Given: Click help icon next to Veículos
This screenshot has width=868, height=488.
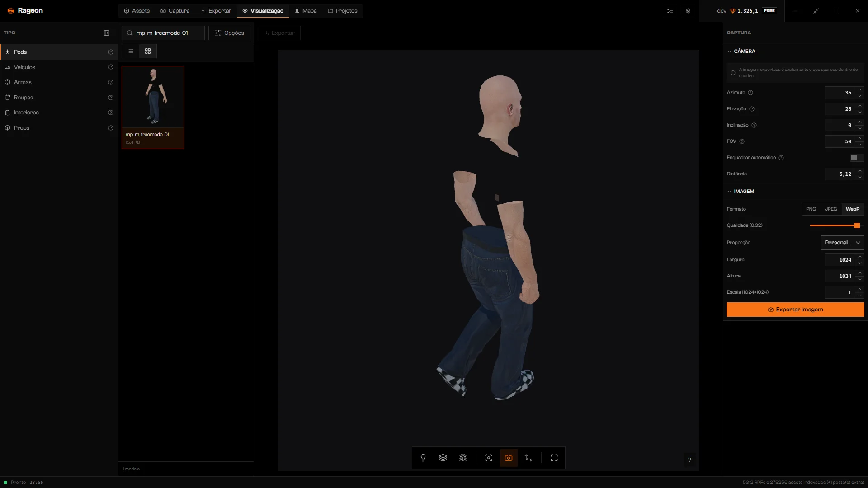Looking at the screenshot, I should [111, 67].
